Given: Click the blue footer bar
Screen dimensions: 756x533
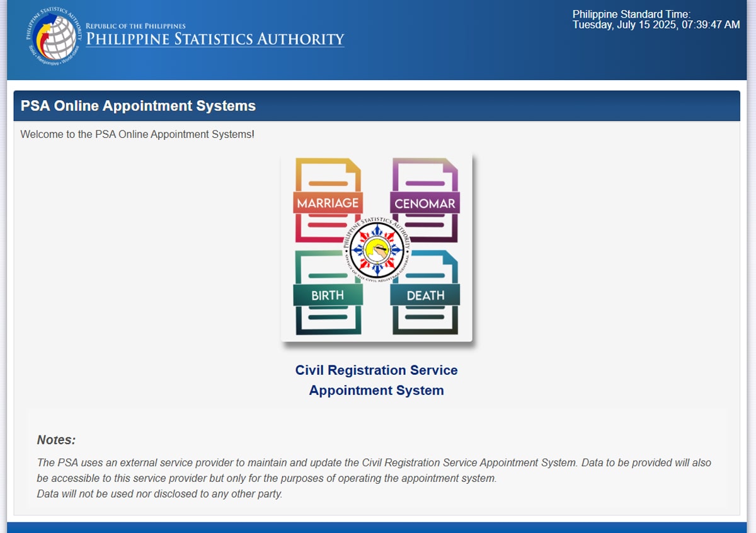Looking at the screenshot, I should pos(378,529).
